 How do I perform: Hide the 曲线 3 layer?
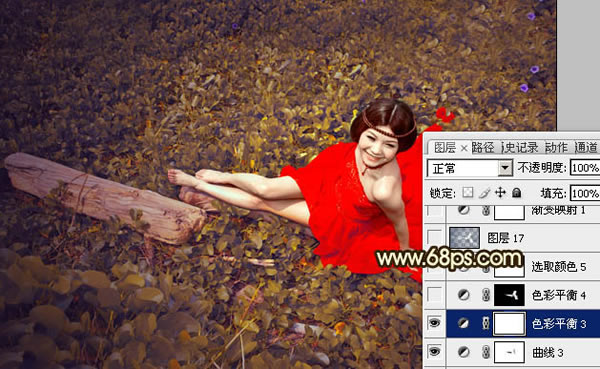[x=434, y=352]
